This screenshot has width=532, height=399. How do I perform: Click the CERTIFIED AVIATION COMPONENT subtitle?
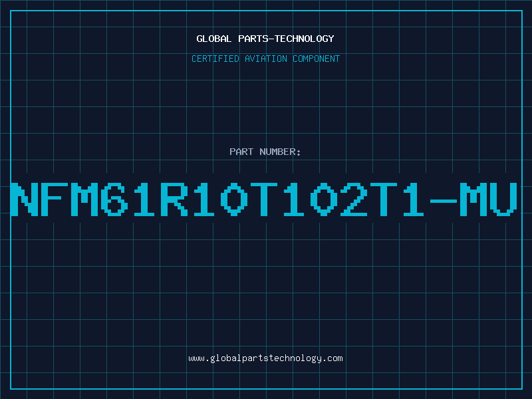265,59
